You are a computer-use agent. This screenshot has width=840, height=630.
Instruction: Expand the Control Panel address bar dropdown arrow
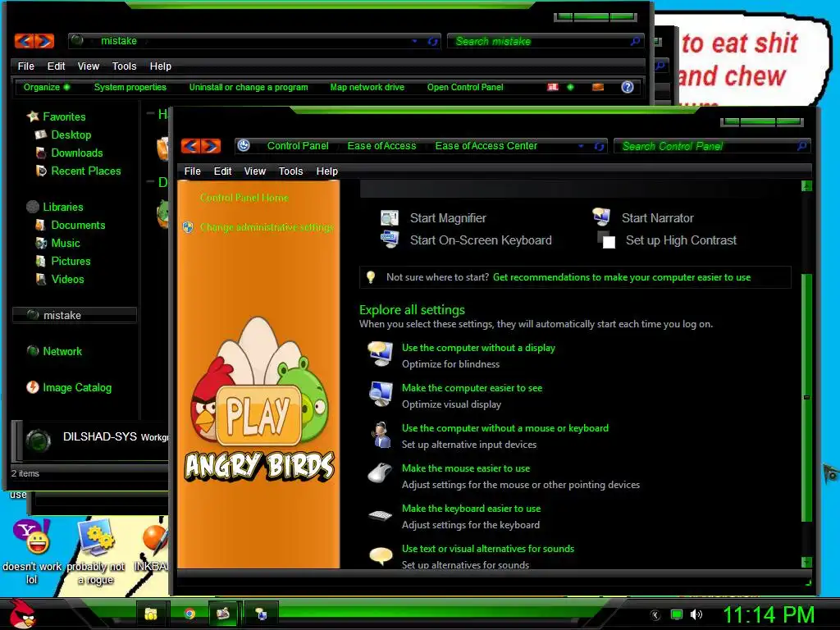coord(582,146)
